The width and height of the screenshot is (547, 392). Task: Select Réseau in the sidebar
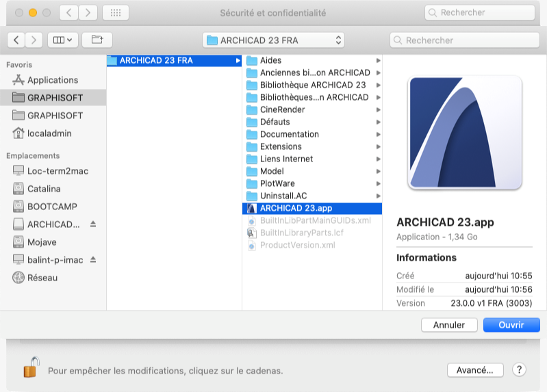[x=53, y=278]
